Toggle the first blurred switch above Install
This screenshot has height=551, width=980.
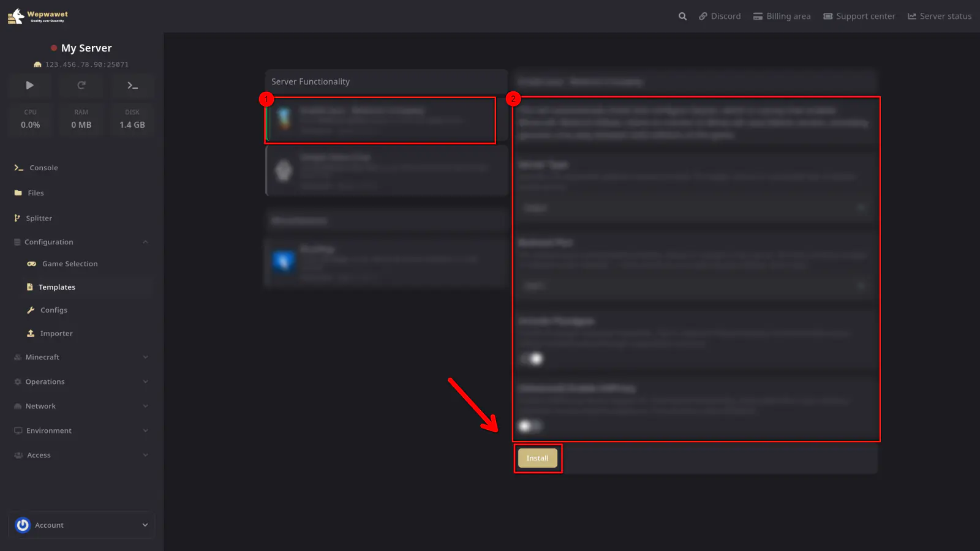click(531, 359)
